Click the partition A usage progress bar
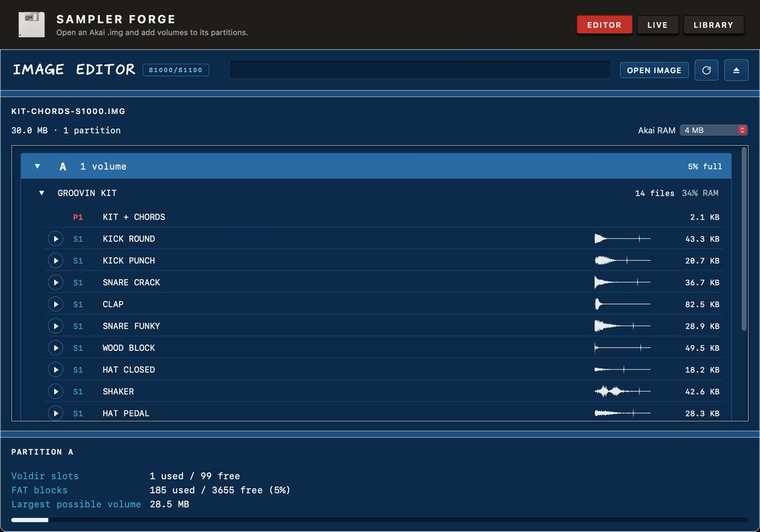This screenshot has height=532, width=760. point(380,520)
